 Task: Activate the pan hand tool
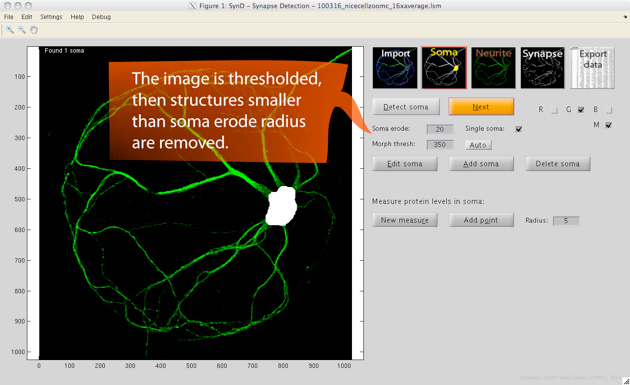click(x=34, y=30)
